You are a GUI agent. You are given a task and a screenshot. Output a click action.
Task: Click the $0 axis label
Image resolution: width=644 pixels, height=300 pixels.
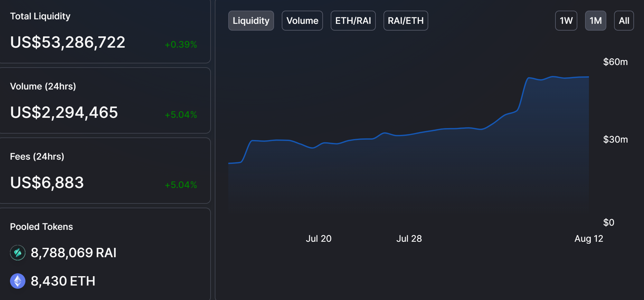pyautogui.click(x=609, y=222)
